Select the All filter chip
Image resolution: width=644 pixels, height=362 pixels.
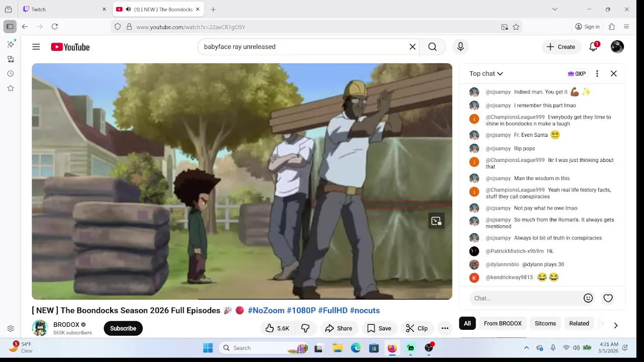(467, 323)
